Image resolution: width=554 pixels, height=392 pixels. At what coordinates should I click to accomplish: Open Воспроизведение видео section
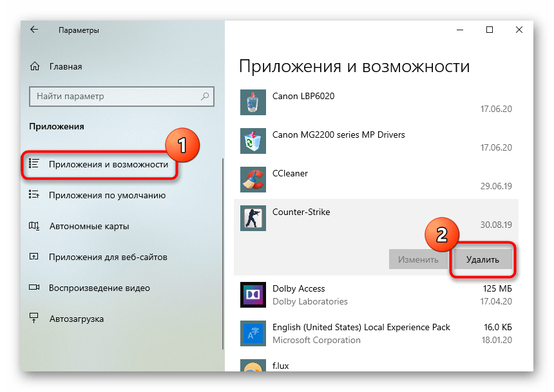[99, 288]
